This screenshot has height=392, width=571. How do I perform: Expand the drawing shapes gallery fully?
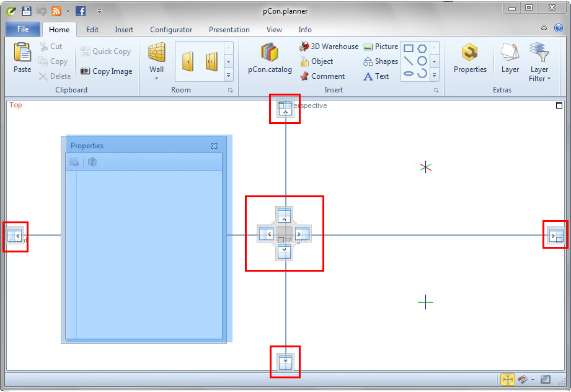pos(435,75)
